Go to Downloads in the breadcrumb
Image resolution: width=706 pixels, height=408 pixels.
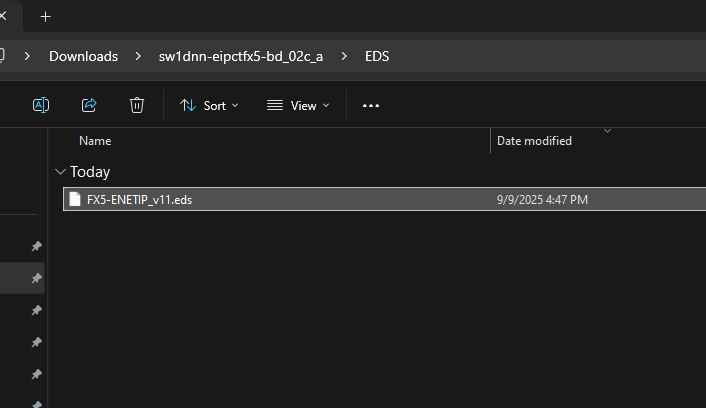83,56
